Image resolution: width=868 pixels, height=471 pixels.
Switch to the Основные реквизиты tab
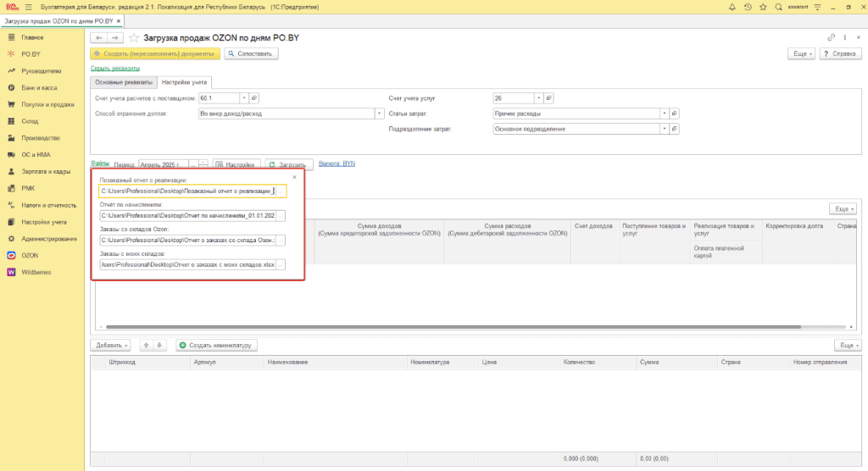tap(124, 82)
